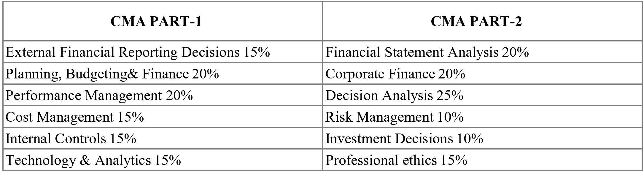Click the CMA PART-1 column header

coord(156,22)
